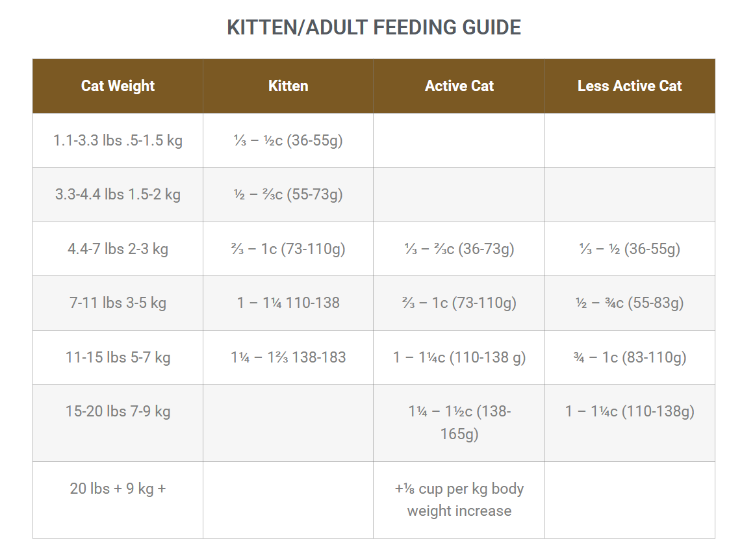Click the 4.4-7 lbs weight cell
755x560 pixels.
(x=118, y=249)
